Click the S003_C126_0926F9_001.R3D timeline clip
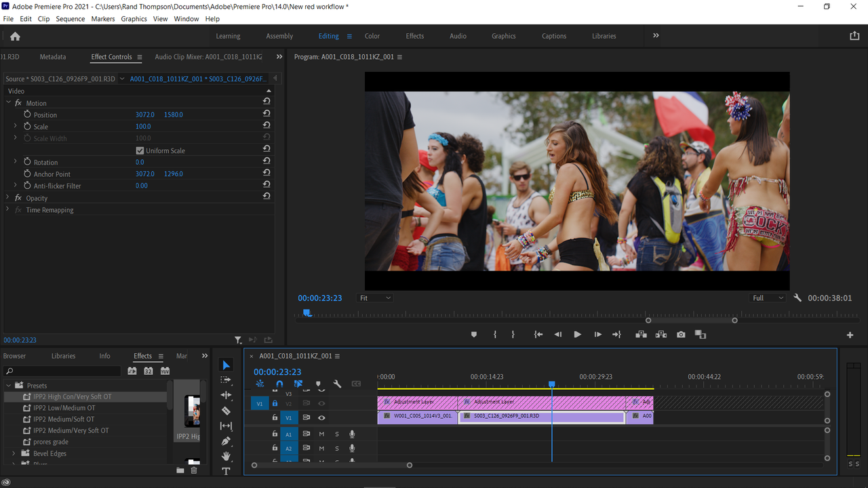The height and width of the screenshot is (488, 868). click(x=542, y=416)
